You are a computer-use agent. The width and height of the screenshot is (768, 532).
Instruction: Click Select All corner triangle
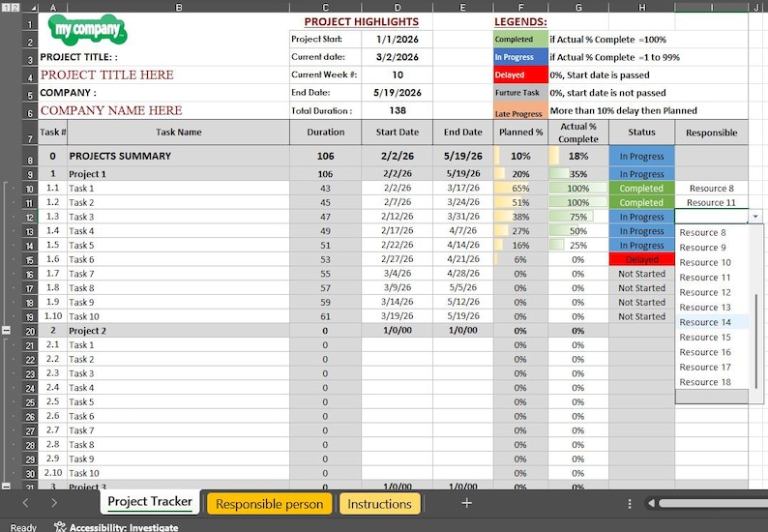point(34,8)
